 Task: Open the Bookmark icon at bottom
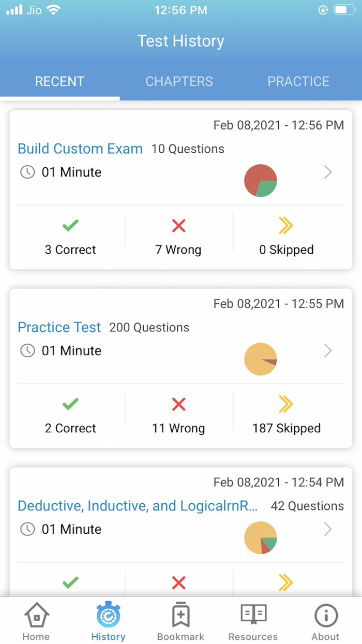coord(180,616)
